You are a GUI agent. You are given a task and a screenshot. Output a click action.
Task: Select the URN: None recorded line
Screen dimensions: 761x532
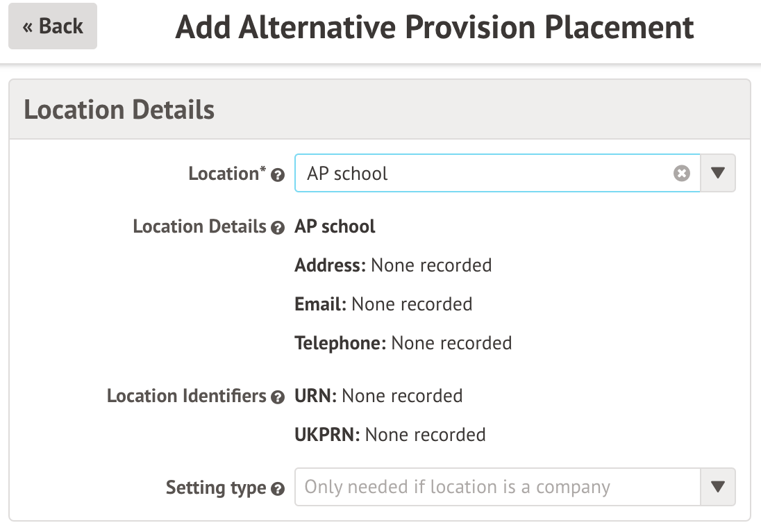(x=378, y=396)
